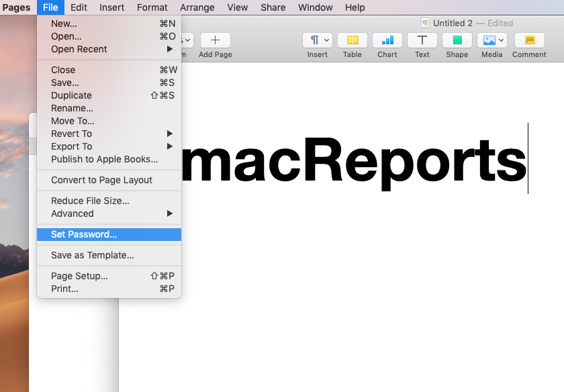This screenshot has width=564, height=392.
Task: Open the Edit menu
Action: click(79, 7)
